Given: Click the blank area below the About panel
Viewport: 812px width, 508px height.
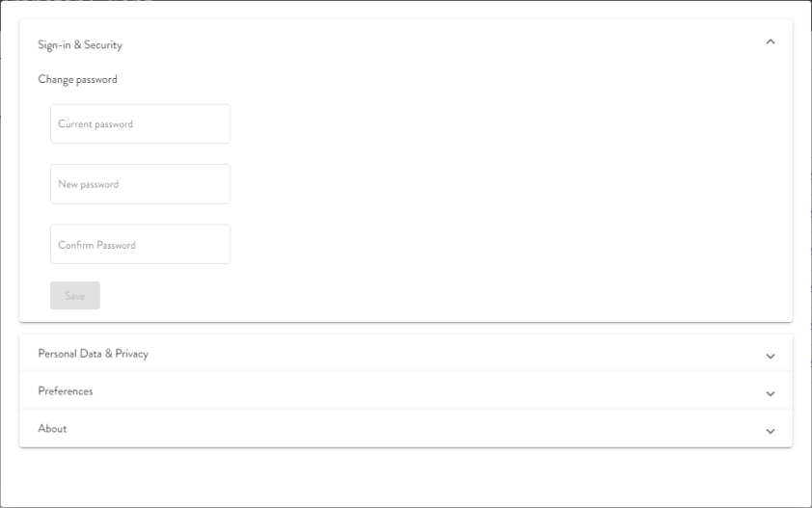Looking at the screenshot, I should pyautogui.click(x=405, y=477).
